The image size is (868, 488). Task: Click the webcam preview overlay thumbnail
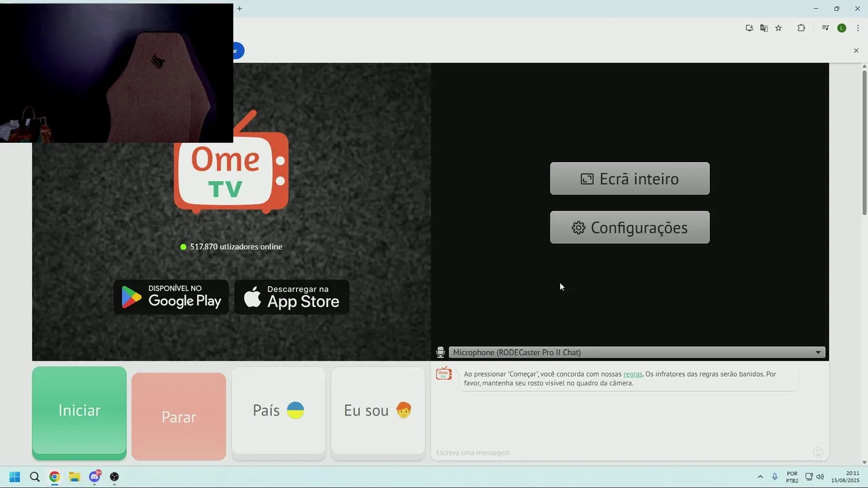(x=117, y=73)
